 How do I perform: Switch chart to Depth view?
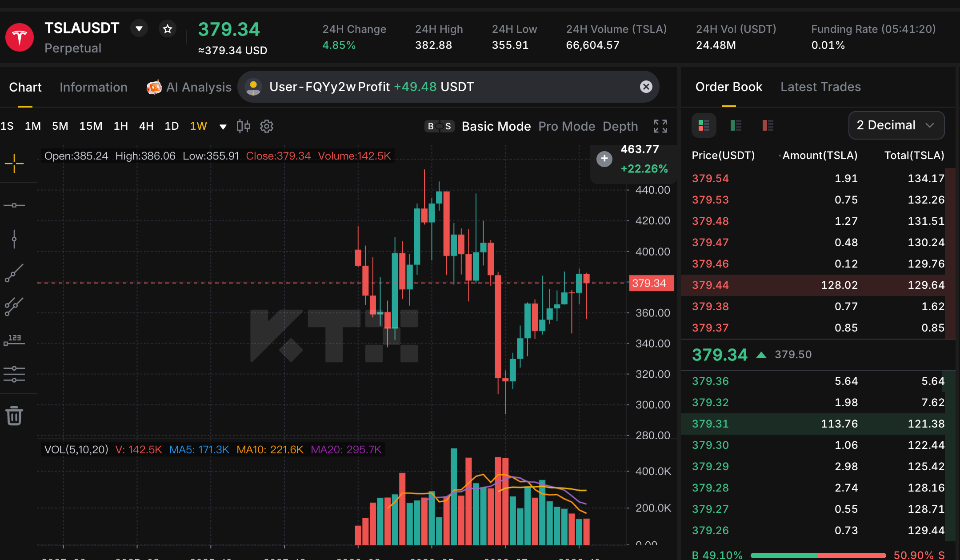[x=620, y=126]
